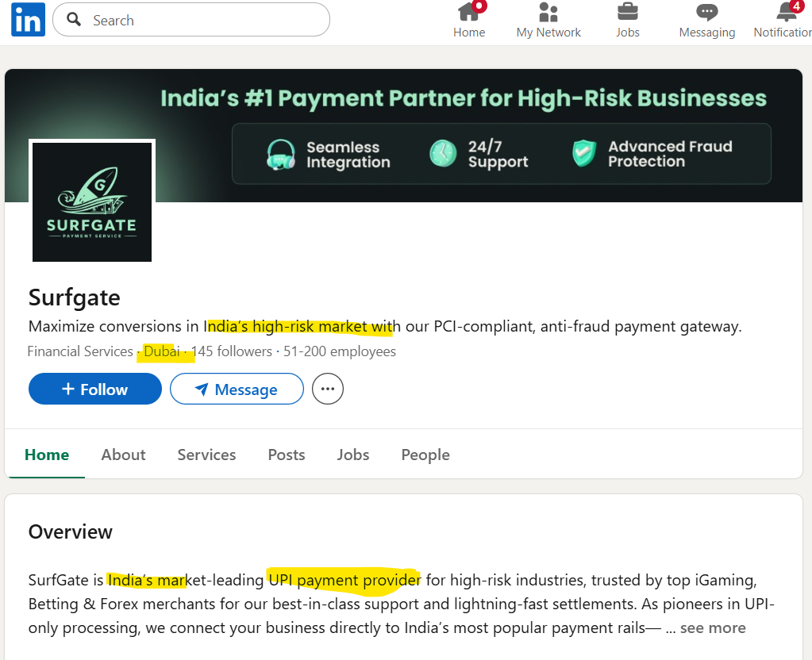Image resolution: width=812 pixels, height=660 pixels.
Task: Switch to the Services tab
Action: (206, 455)
